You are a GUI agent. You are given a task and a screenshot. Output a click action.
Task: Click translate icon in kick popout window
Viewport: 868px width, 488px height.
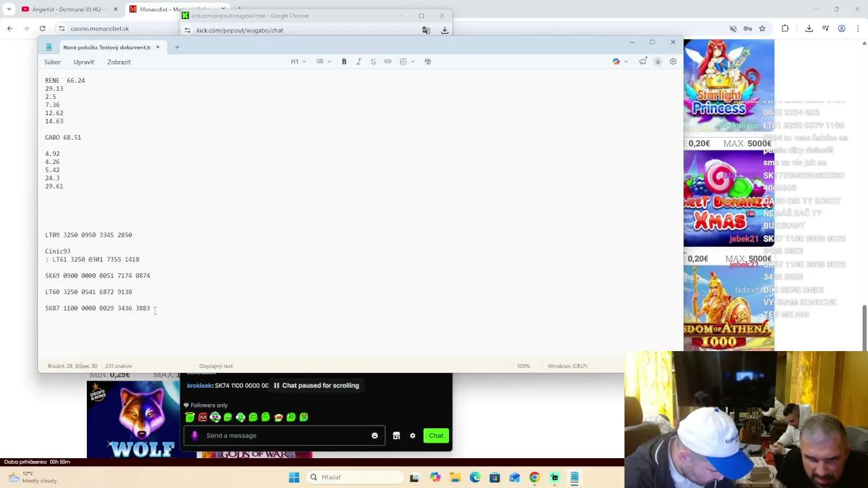pyautogui.click(x=426, y=30)
